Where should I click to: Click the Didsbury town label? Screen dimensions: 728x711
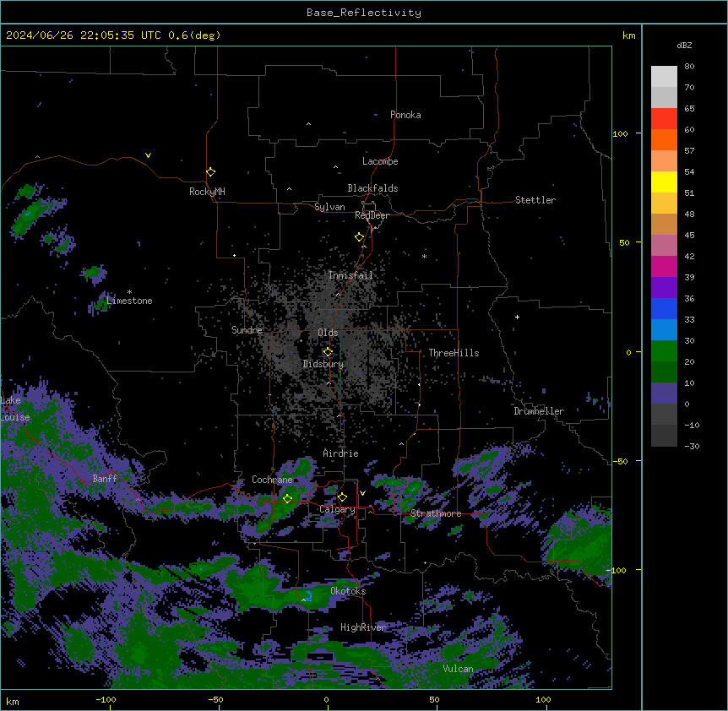tap(323, 364)
